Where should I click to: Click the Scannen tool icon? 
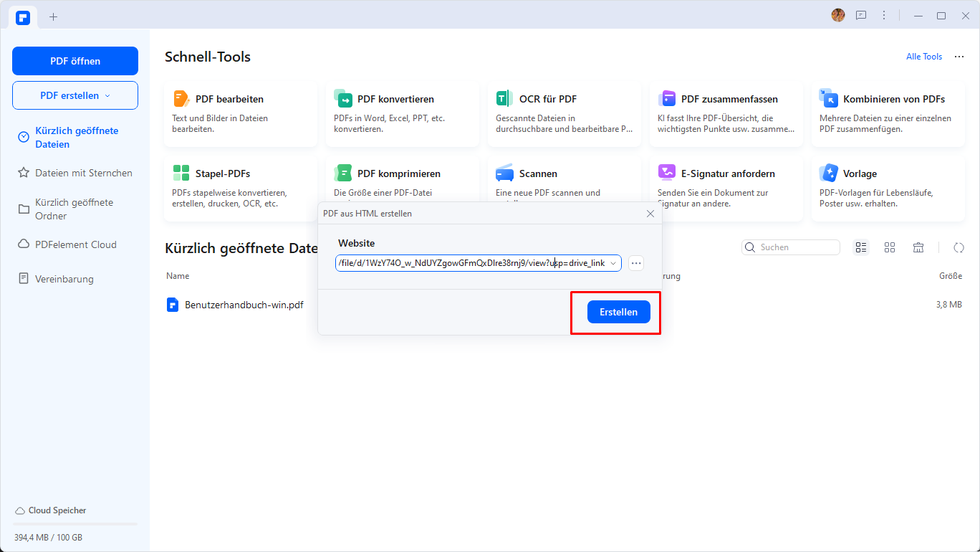[505, 173]
